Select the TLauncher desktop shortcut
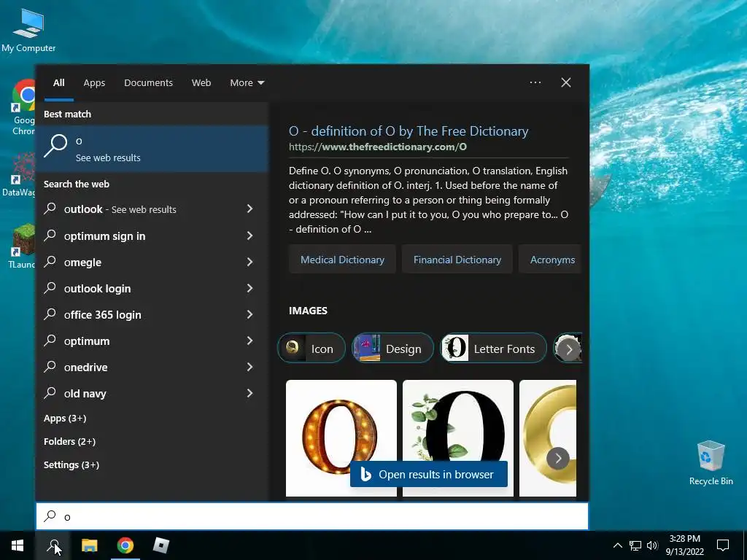747x560 pixels. [22, 246]
